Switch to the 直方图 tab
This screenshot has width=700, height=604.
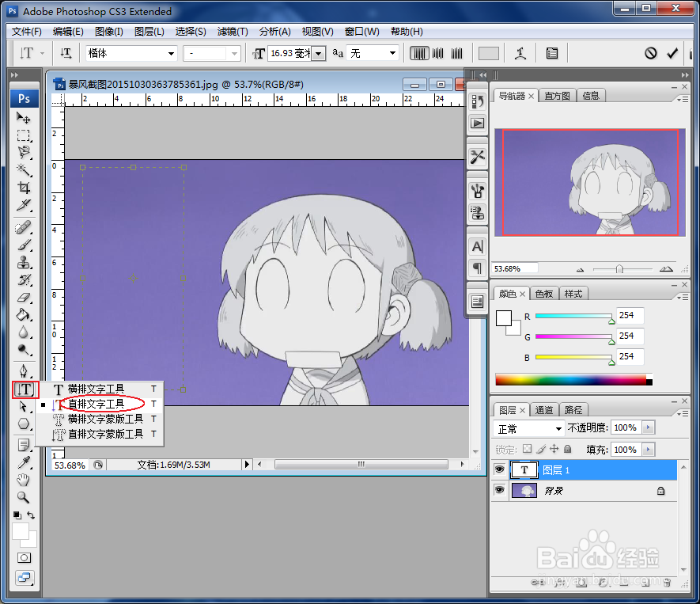click(x=557, y=96)
